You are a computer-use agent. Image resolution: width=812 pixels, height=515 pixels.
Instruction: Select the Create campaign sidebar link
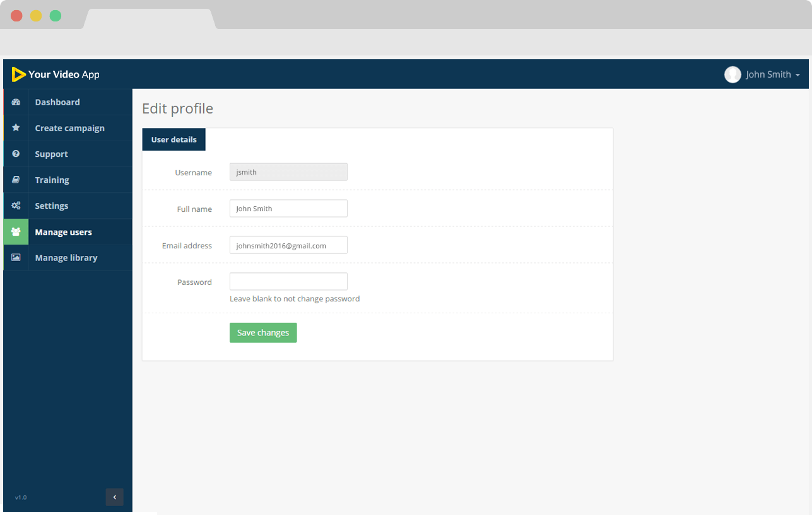69,128
